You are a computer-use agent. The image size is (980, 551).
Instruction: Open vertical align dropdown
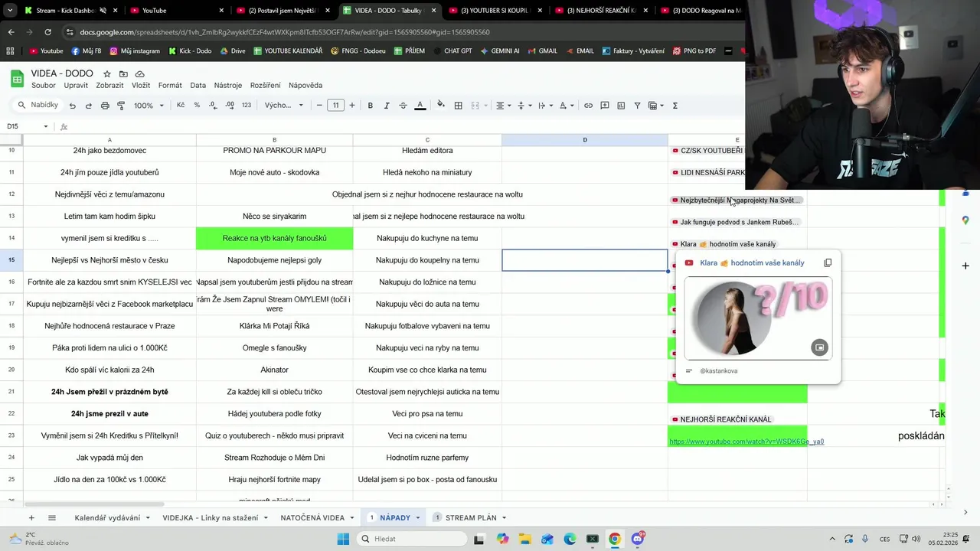coord(524,106)
